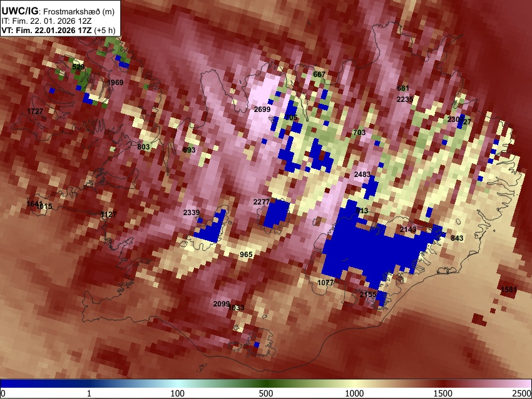The image size is (532, 399).
Task: Click the map value 2699
Action: coord(262,109)
